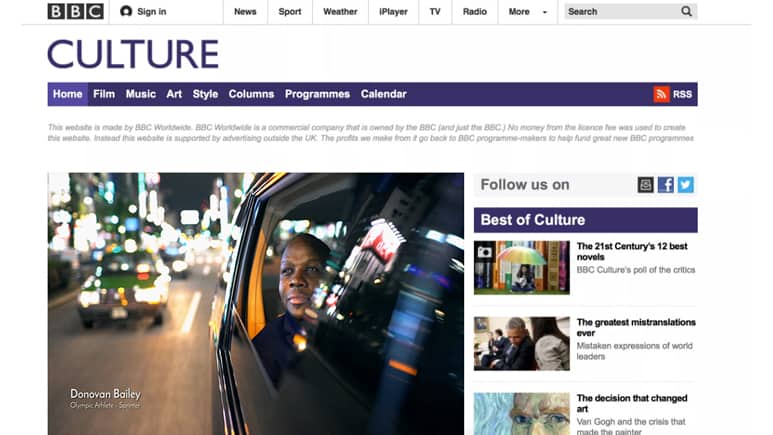Select the Programmes tab

pyautogui.click(x=317, y=94)
